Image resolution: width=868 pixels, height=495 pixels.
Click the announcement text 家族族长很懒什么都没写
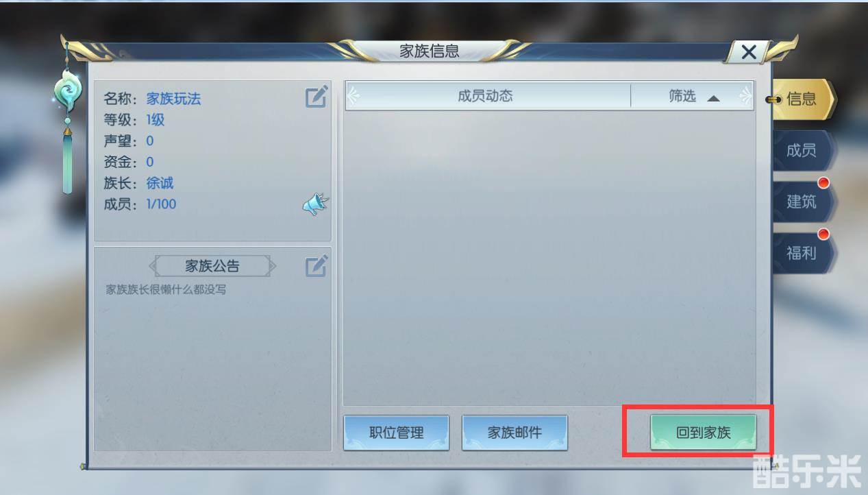166,289
